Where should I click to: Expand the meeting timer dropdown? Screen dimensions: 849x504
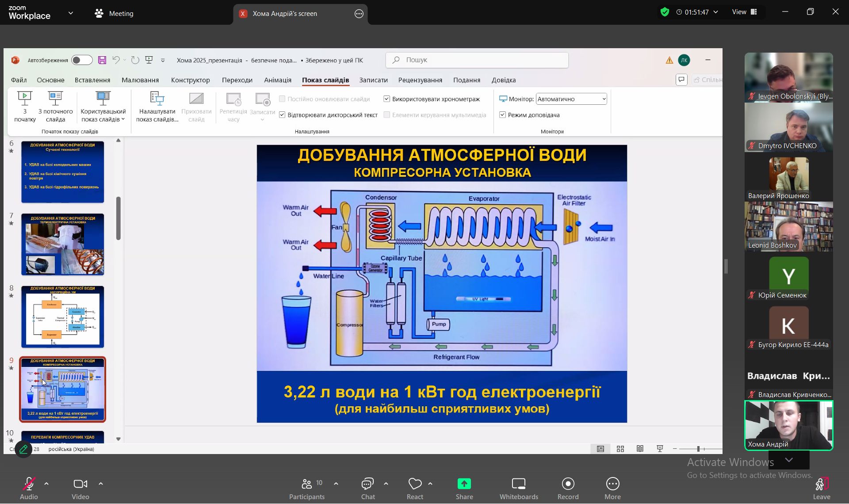click(715, 12)
